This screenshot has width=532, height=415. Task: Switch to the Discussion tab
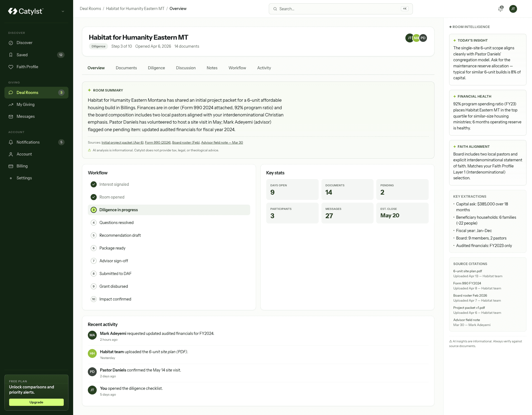186,68
